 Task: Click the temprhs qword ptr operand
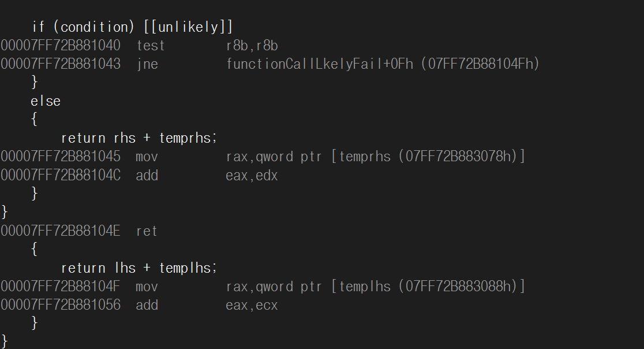(376, 157)
